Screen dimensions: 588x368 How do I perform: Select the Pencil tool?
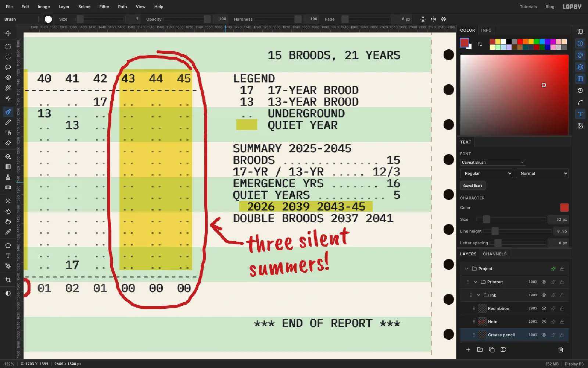click(8, 122)
